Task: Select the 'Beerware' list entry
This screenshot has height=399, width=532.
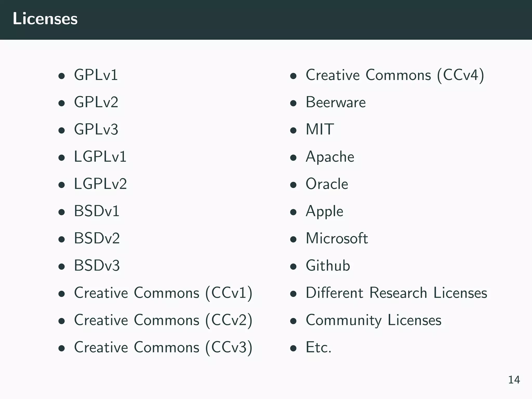Action: coord(336,102)
